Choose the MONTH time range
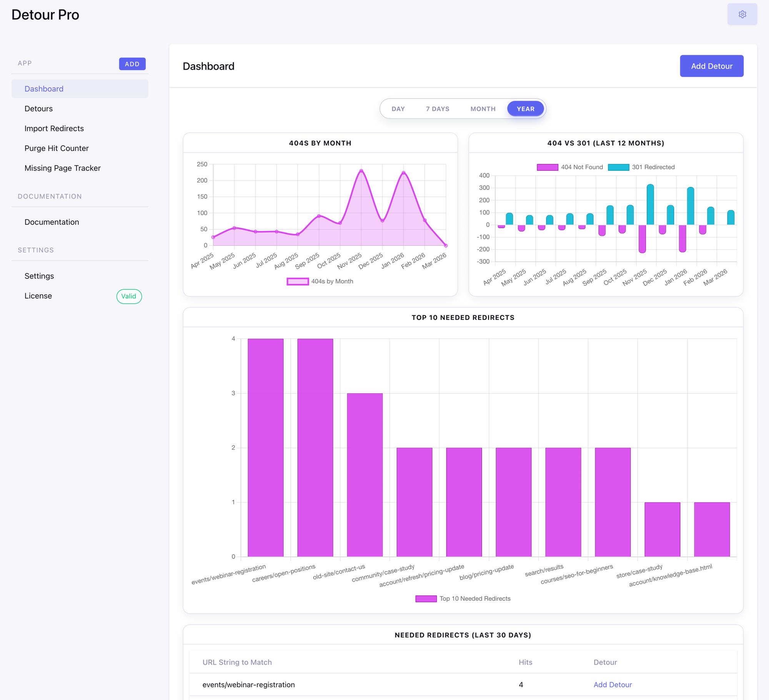769x700 pixels. point(483,109)
